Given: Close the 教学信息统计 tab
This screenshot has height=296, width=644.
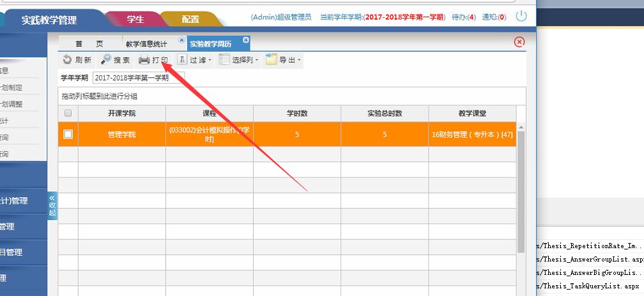Looking at the screenshot, I should pos(181,40).
